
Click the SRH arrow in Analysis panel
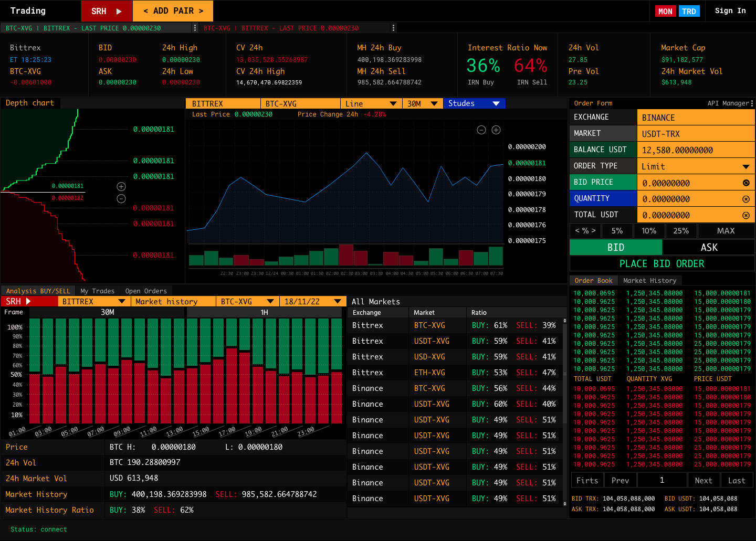pyautogui.click(x=28, y=301)
